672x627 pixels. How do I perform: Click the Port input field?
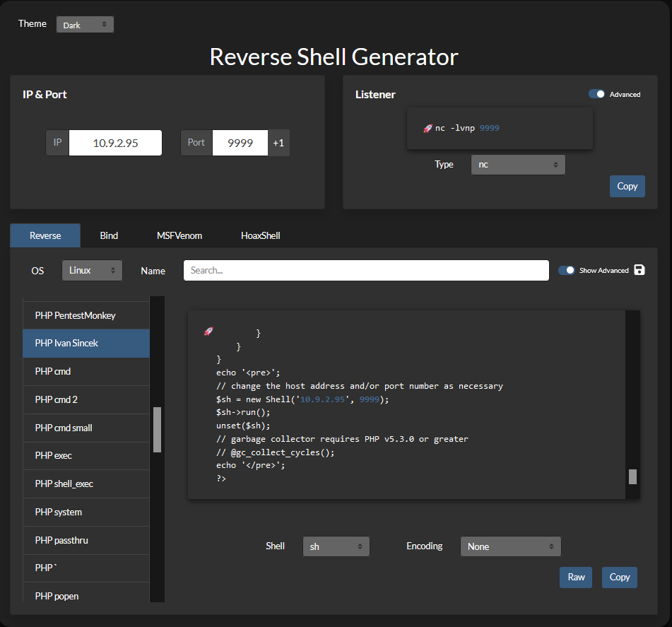[240, 143]
